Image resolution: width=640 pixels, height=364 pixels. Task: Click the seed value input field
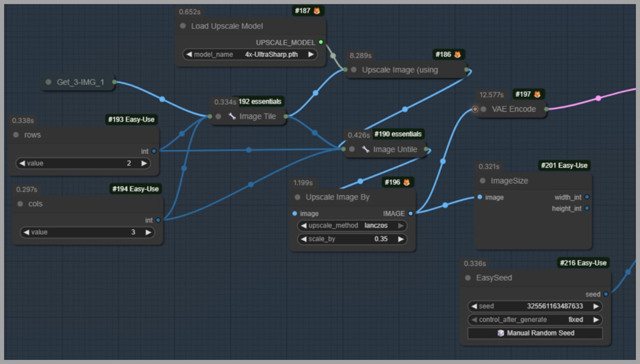534,306
